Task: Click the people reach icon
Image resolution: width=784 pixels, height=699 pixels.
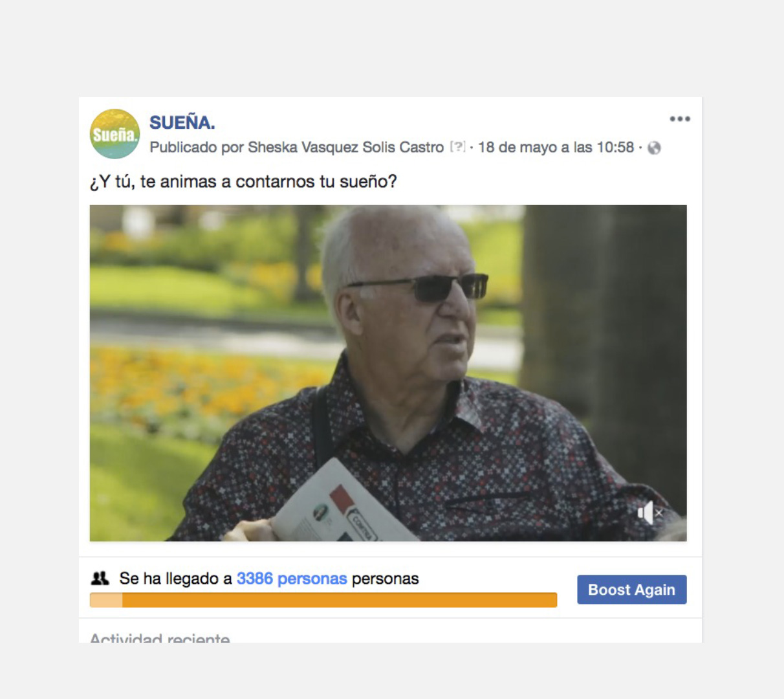Action: pyautogui.click(x=100, y=578)
